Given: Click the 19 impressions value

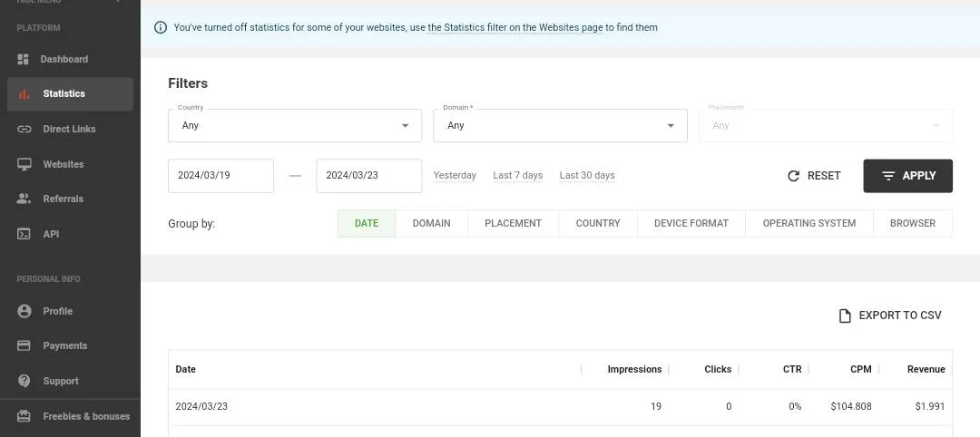Looking at the screenshot, I should (656, 406).
